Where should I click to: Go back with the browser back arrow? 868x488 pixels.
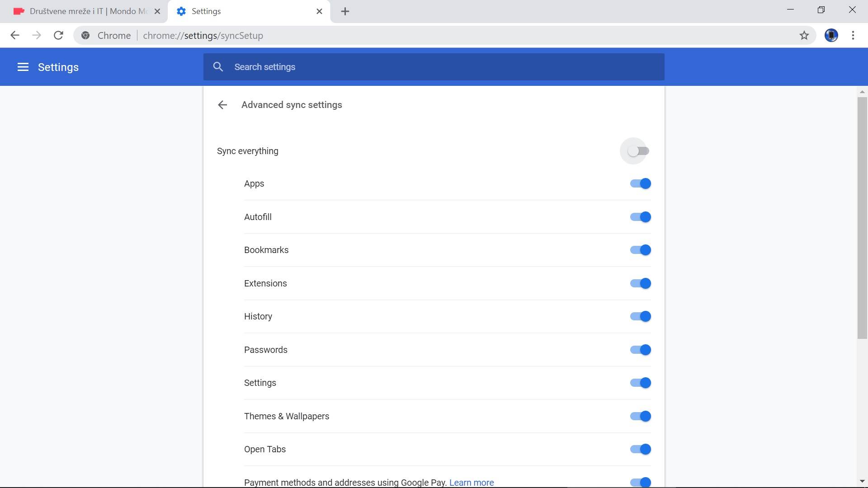pyautogui.click(x=14, y=35)
